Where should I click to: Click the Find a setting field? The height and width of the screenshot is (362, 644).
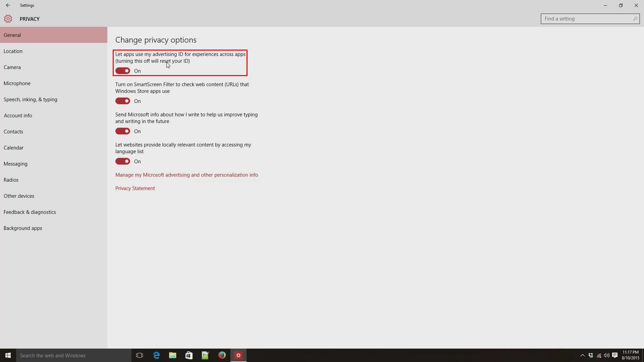(587, 19)
